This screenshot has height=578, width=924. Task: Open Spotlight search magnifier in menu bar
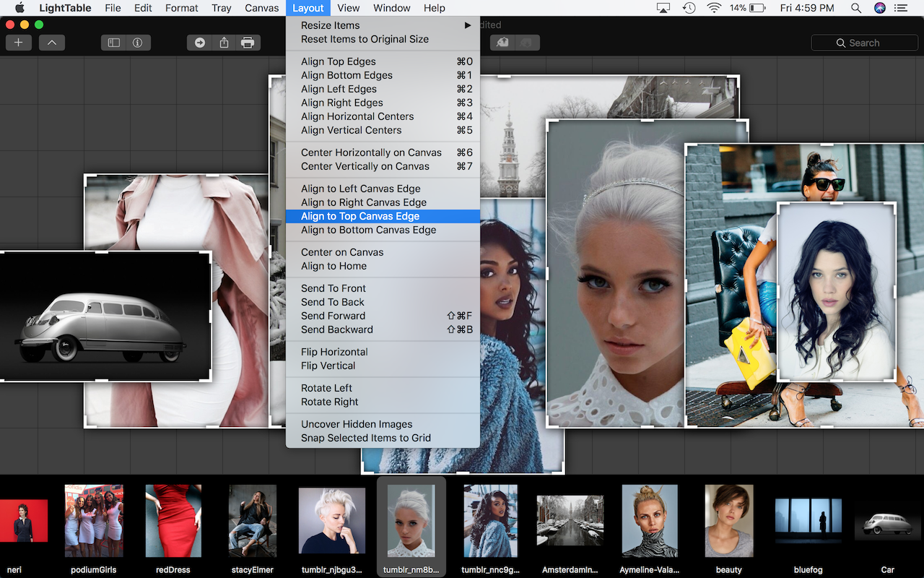[x=856, y=8]
